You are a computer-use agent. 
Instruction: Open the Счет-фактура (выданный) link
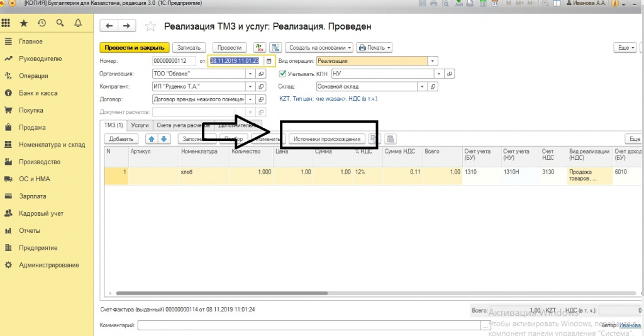point(177,310)
